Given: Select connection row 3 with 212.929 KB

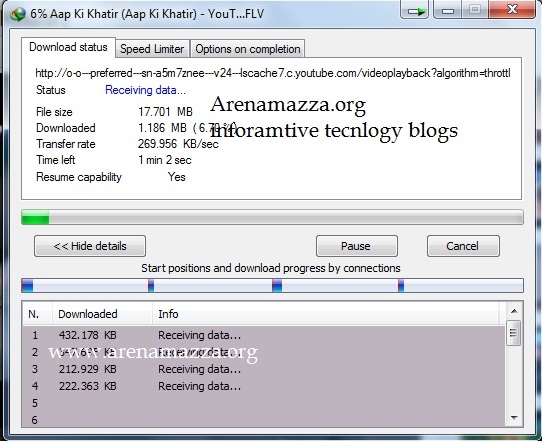Looking at the screenshot, I should click(x=264, y=369).
